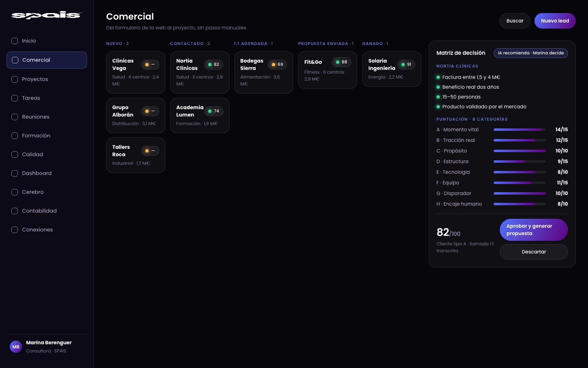Click the Tareas sidebar icon

point(15,98)
